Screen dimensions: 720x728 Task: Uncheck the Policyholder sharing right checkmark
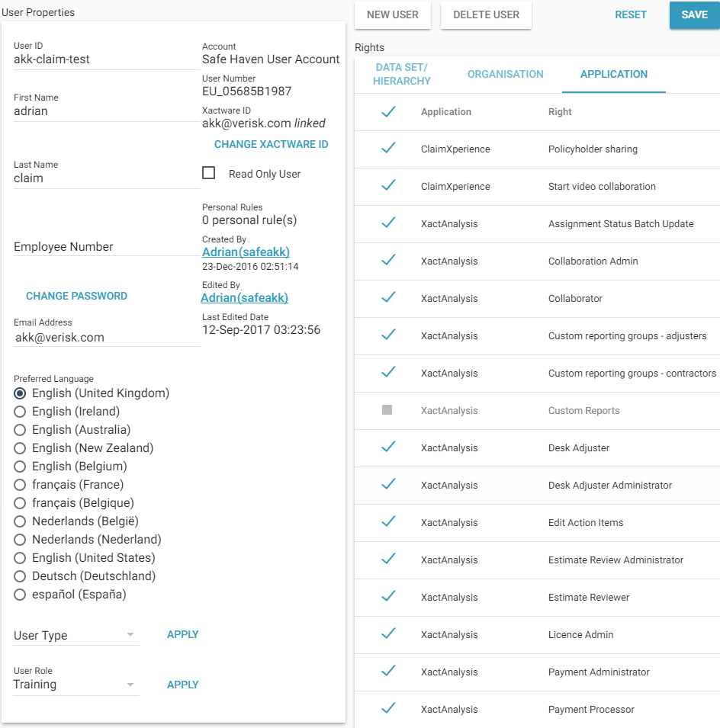coord(388,149)
